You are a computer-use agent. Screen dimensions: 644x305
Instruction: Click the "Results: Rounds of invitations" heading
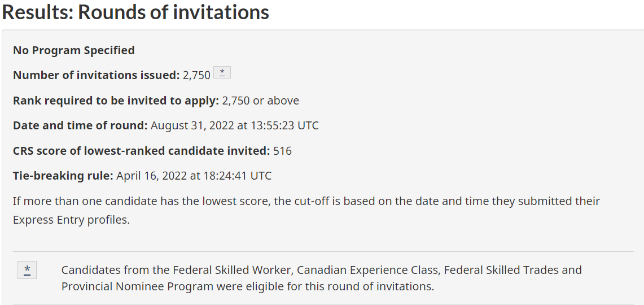click(x=135, y=11)
